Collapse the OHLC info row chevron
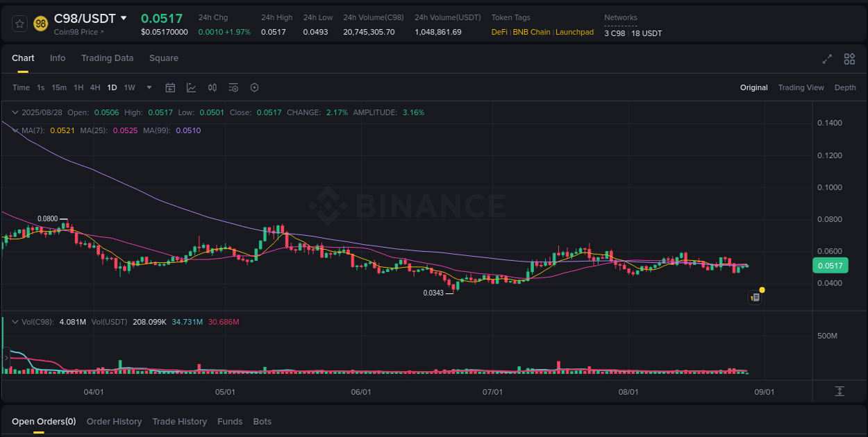The image size is (868, 437). pos(15,112)
